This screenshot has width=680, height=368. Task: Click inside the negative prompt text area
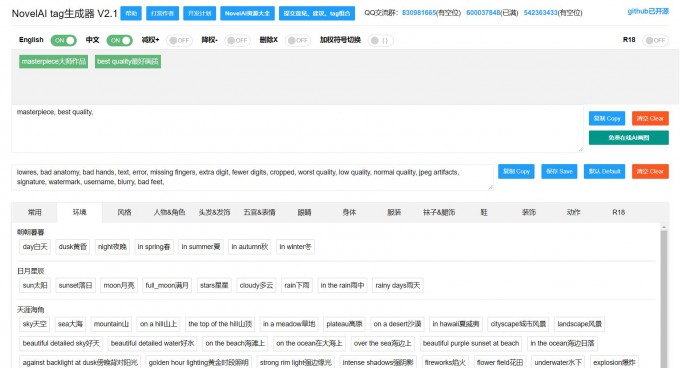point(252,177)
